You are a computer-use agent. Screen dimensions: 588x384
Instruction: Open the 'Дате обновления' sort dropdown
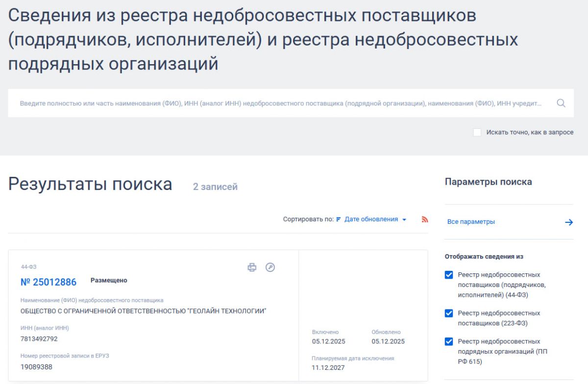[371, 219]
